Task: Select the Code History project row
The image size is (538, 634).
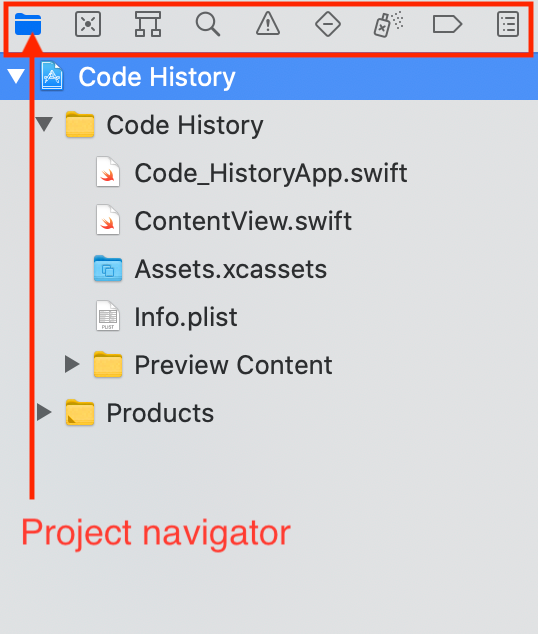Action: tap(269, 76)
